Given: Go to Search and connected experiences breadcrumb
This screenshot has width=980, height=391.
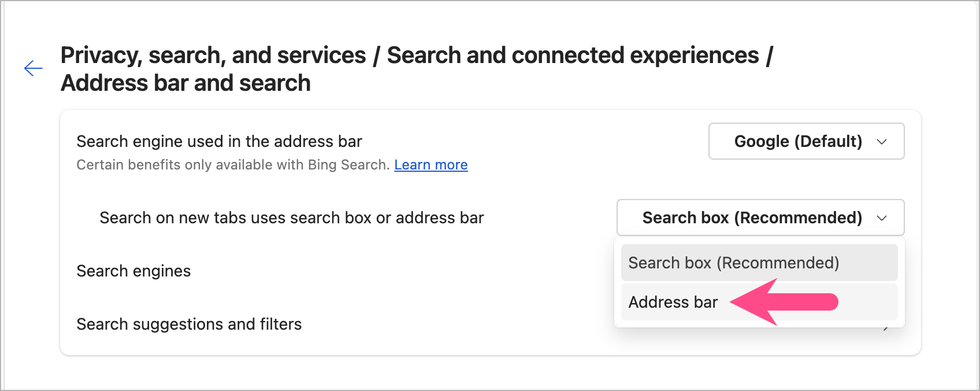Looking at the screenshot, I should click(573, 56).
